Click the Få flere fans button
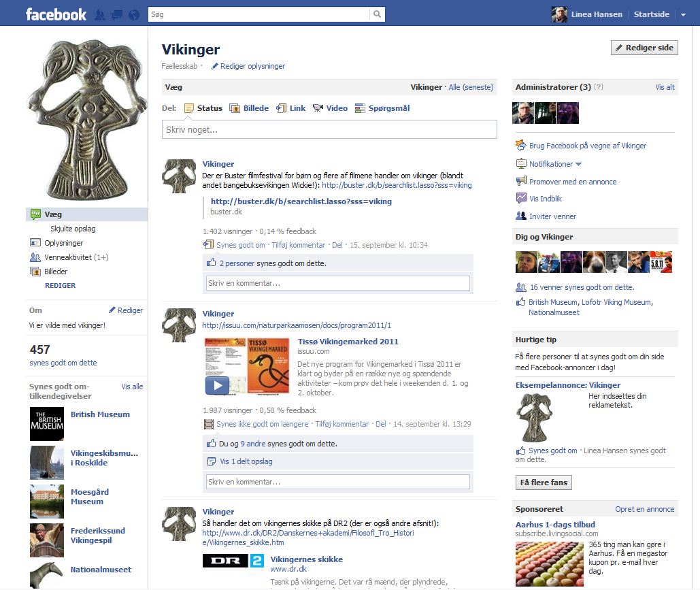 [x=544, y=482]
